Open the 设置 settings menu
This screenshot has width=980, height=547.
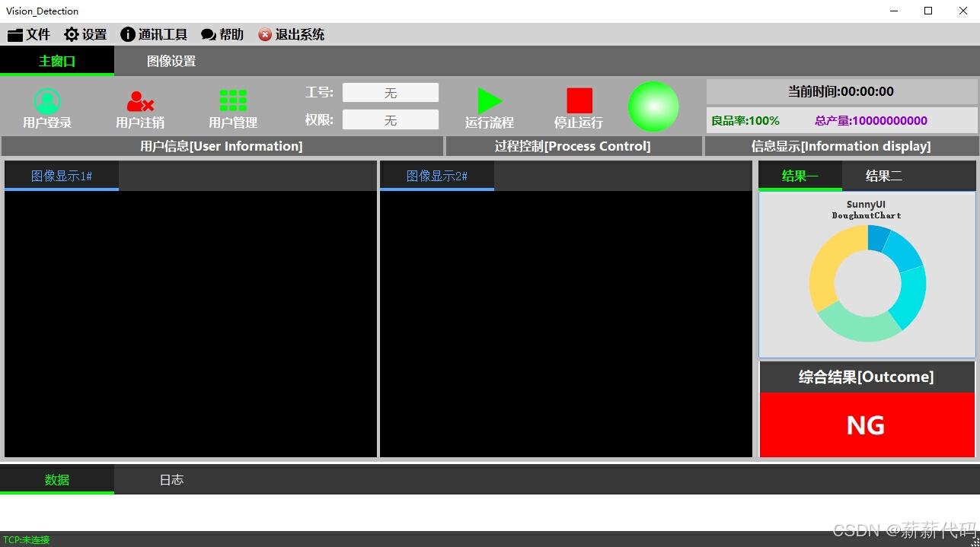coord(84,33)
